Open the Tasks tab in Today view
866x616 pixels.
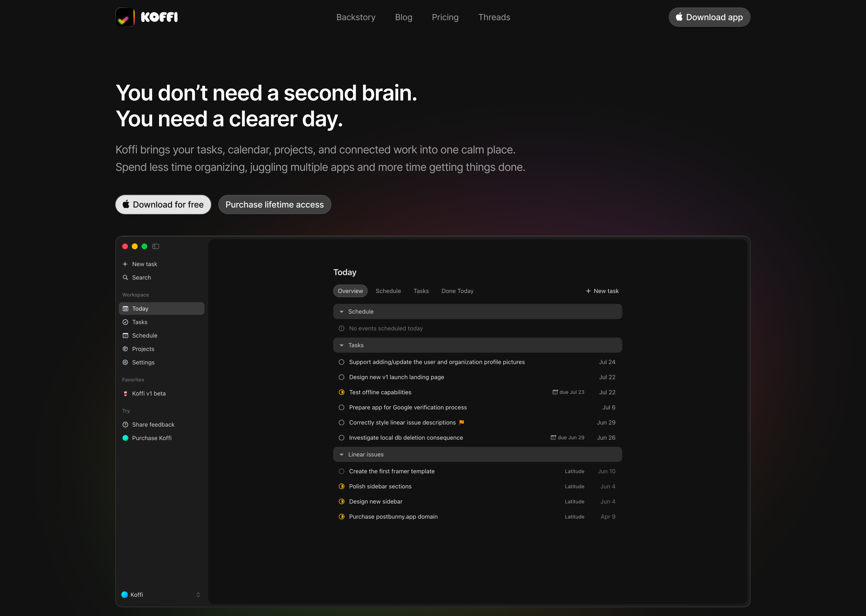pos(421,291)
